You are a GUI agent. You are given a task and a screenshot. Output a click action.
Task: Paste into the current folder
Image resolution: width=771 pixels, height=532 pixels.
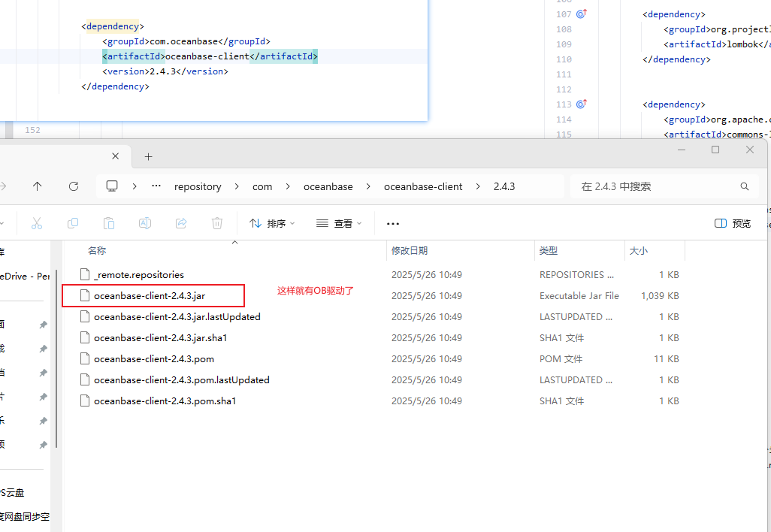(x=109, y=223)
